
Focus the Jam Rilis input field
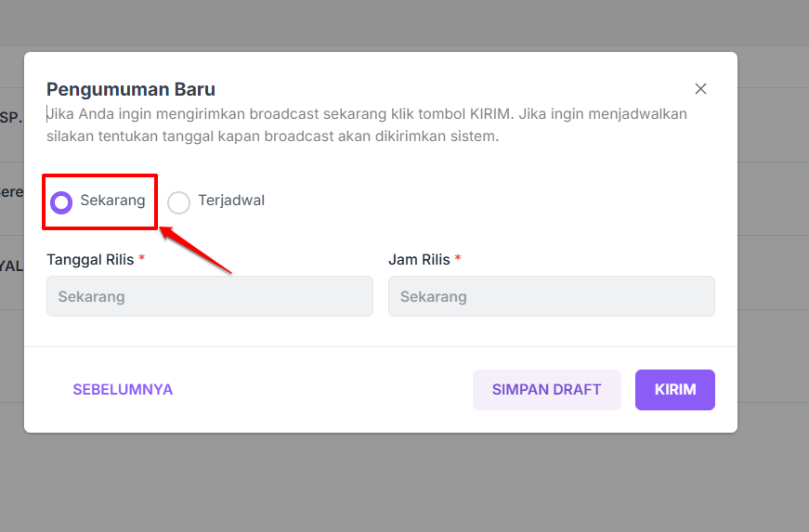[x=551, y=297]
